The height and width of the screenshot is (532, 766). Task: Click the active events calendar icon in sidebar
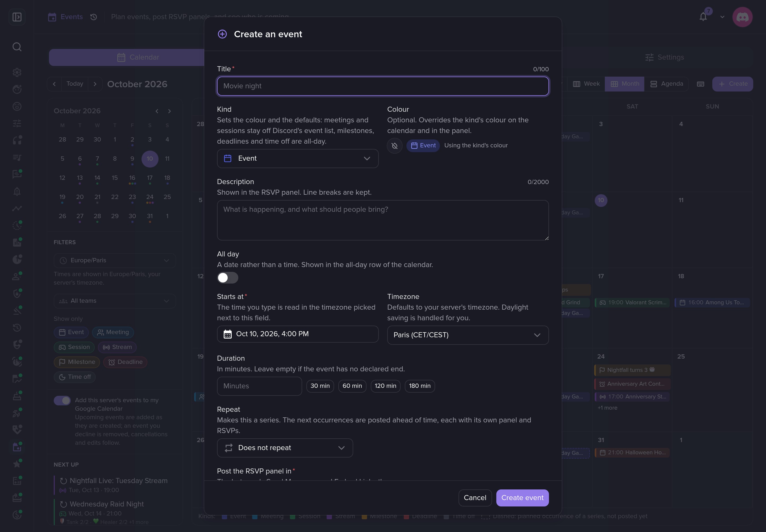(x=17, y=447)
